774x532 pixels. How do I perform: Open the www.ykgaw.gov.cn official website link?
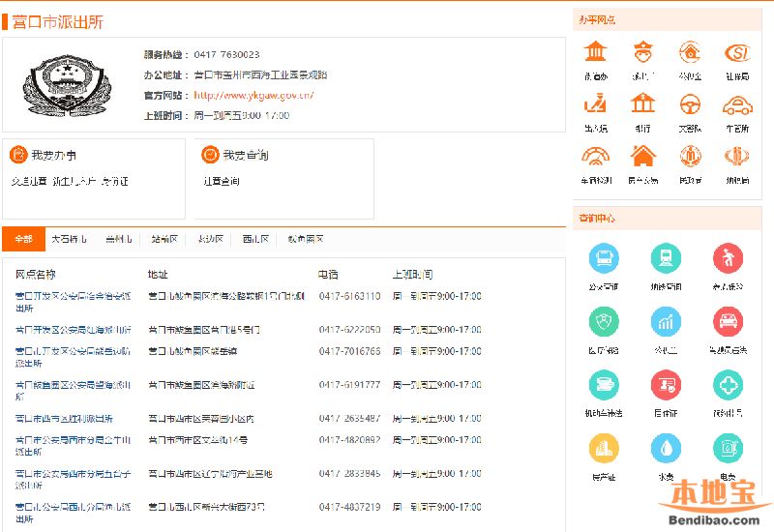[x=253, y=95]
